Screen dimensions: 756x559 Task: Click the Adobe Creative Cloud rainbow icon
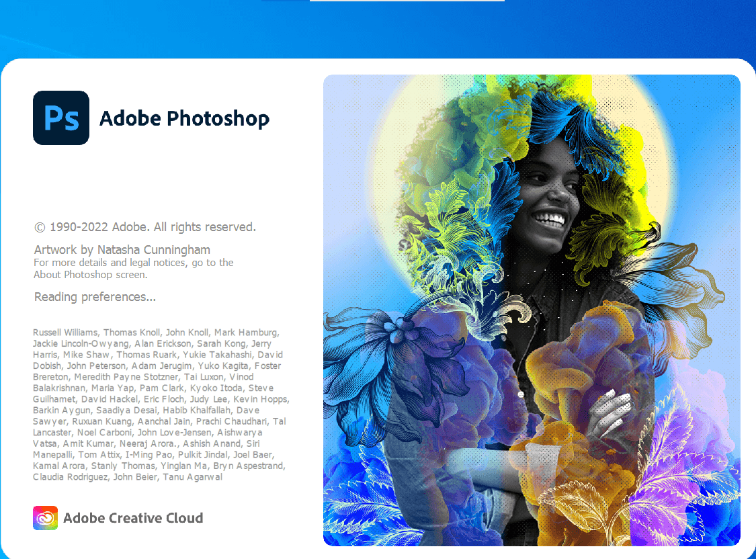(45, 518)
